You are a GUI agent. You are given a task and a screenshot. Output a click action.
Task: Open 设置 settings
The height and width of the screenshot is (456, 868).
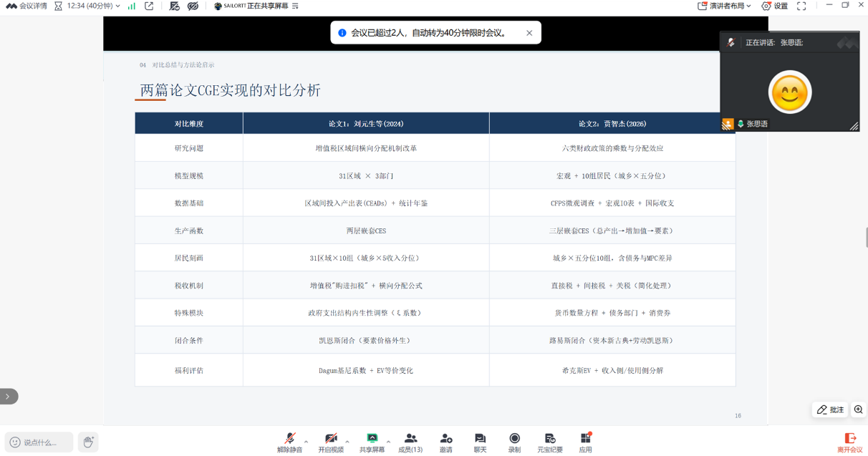tap(775, 6)
